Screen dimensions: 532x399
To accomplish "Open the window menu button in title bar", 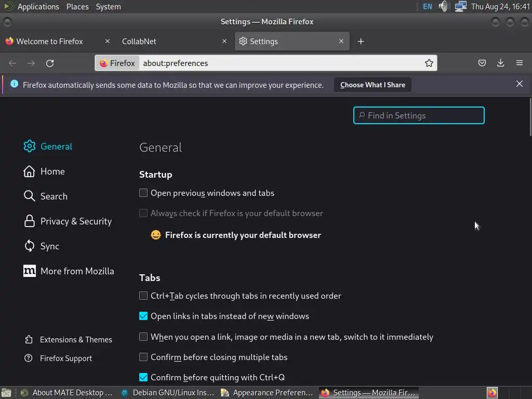I will tap(7, 22).
